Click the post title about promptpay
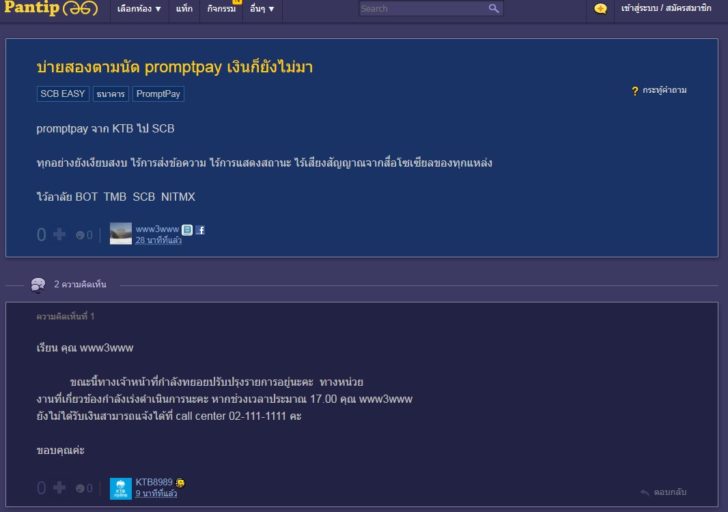The height and width of the screenshot is (512, 728). (x=175, y=67)
